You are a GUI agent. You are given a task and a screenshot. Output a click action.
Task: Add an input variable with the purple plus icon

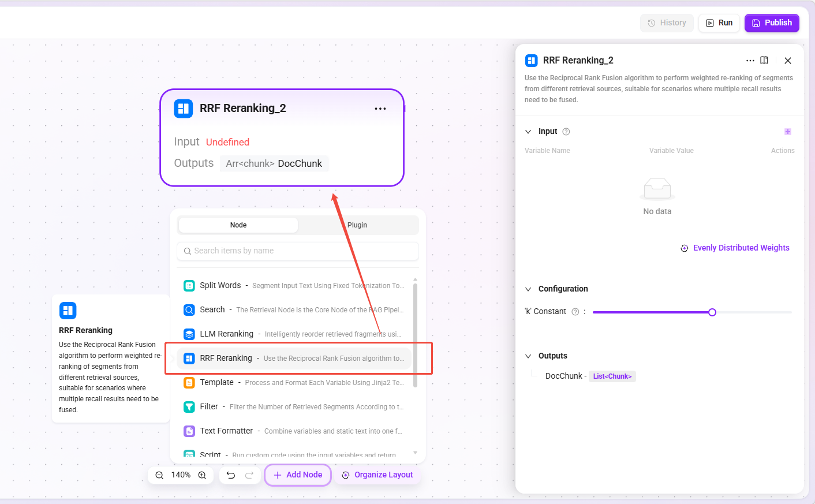tap(788, 132)
